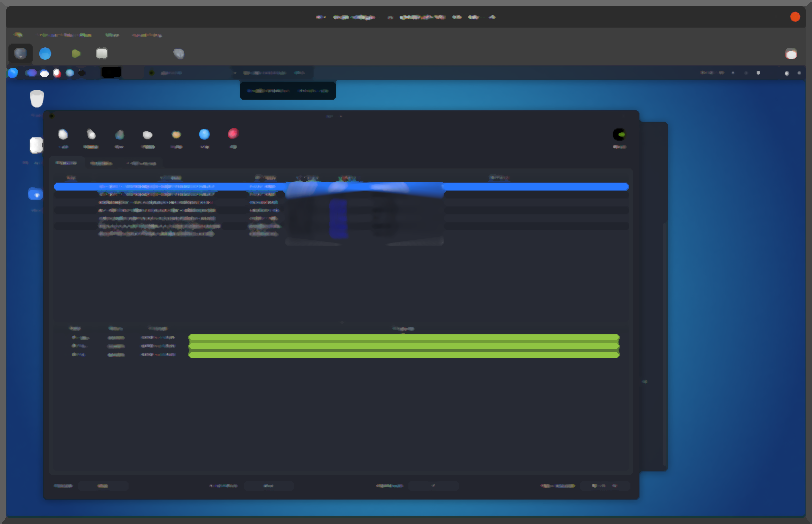
Task: Click the fullscreen icon at toolbar's right end
Action: 791,53
